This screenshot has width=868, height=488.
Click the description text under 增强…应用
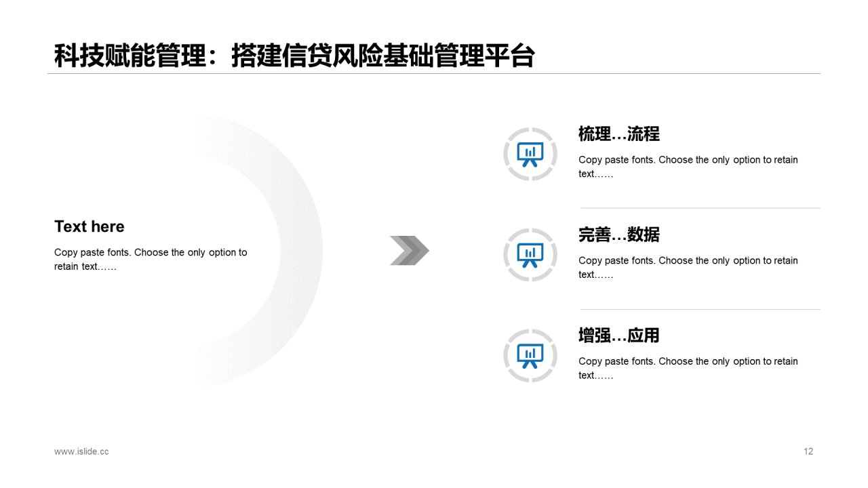coord(688,368)
